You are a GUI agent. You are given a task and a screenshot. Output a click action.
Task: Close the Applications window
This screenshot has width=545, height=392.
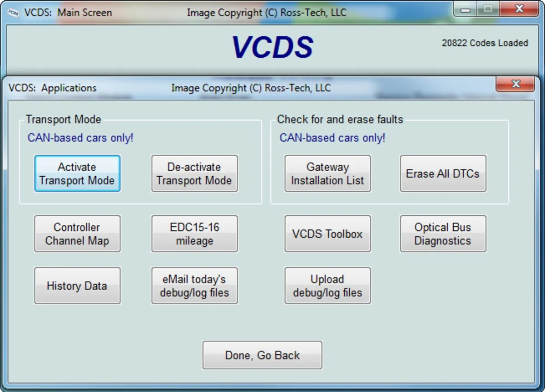point(515,84)
